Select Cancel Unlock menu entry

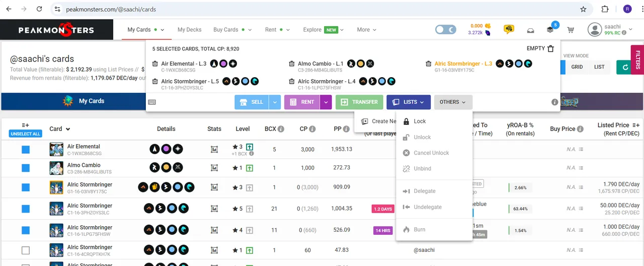pyautogui.click(x=434, y=153)
